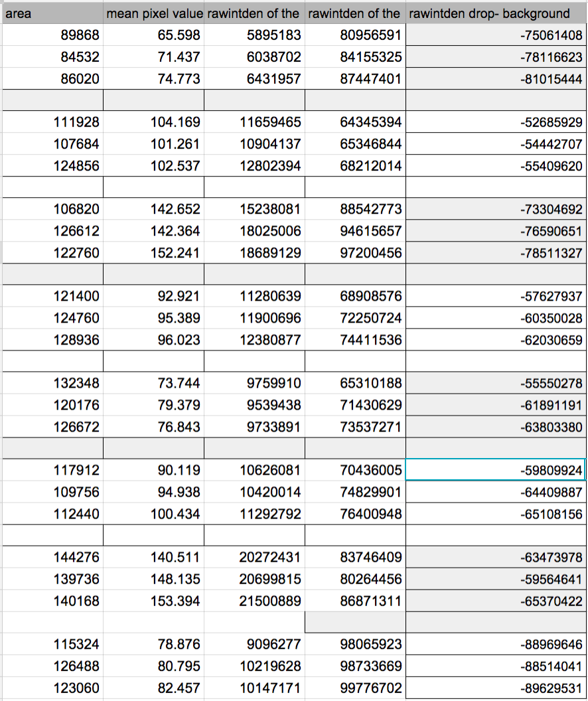Select the cell containing 98733669
The width and height of the screenshot is (588, 701).
pos(355,666)
